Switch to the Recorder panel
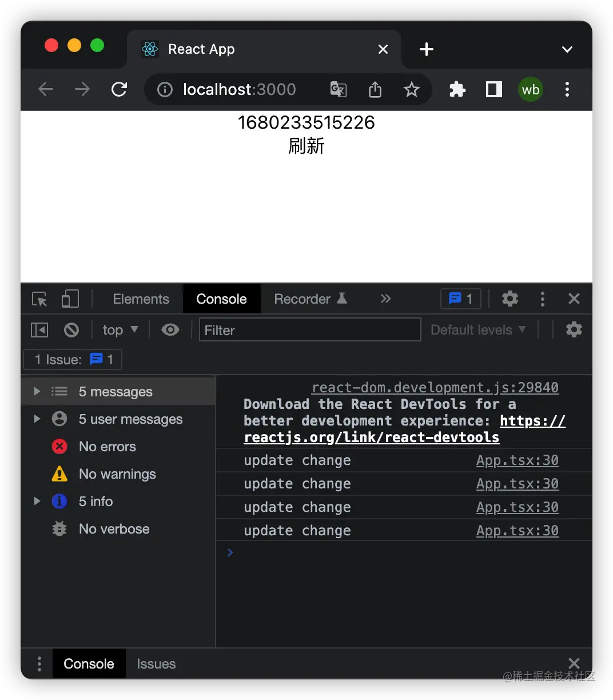 pos(311,299)
